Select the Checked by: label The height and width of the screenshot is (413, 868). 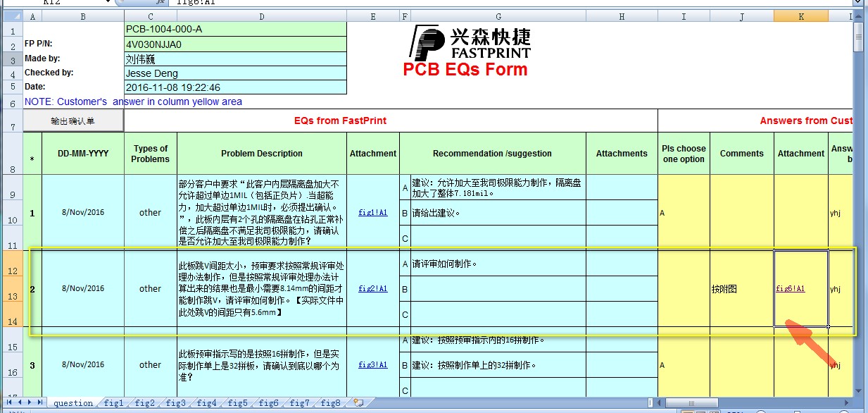pos(49,73)
